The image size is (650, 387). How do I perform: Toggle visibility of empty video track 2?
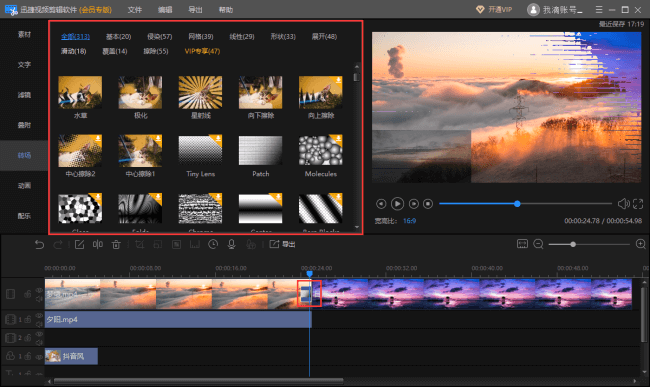pyautogui.click(x=39, y=334)
